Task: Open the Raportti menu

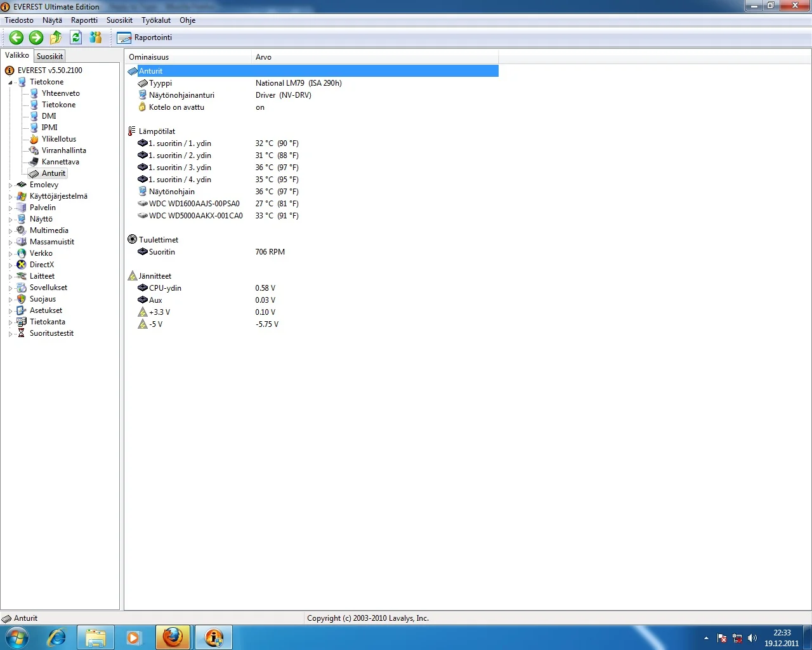Action: pyautogui.click(x=84, y=20)
